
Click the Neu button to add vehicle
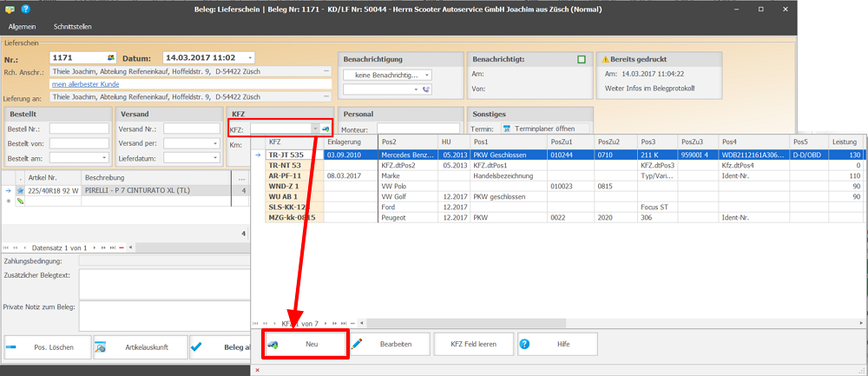pos(306,344)
